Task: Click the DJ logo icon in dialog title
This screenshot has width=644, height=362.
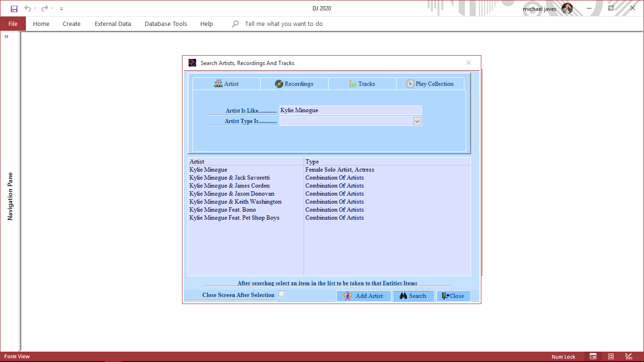Action: (192, 63)
